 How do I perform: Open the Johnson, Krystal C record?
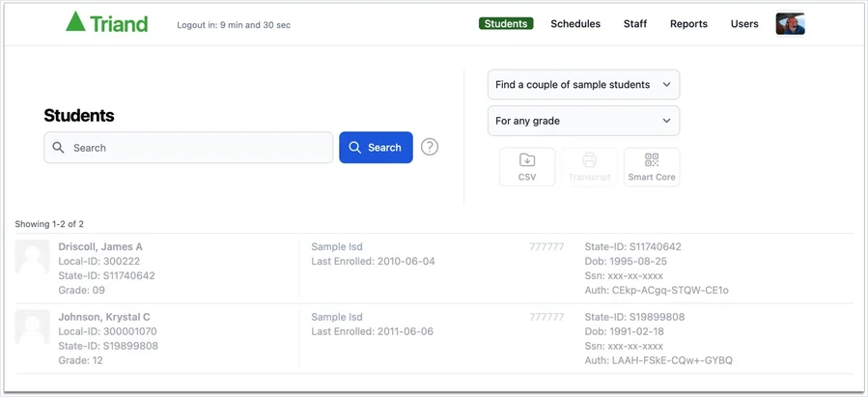tap(104, 317)
